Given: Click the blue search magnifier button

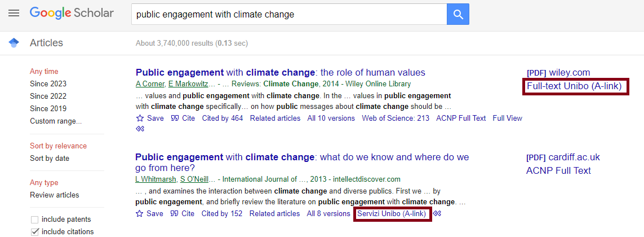Looking at the screenshot, I should tap(458, 14).
